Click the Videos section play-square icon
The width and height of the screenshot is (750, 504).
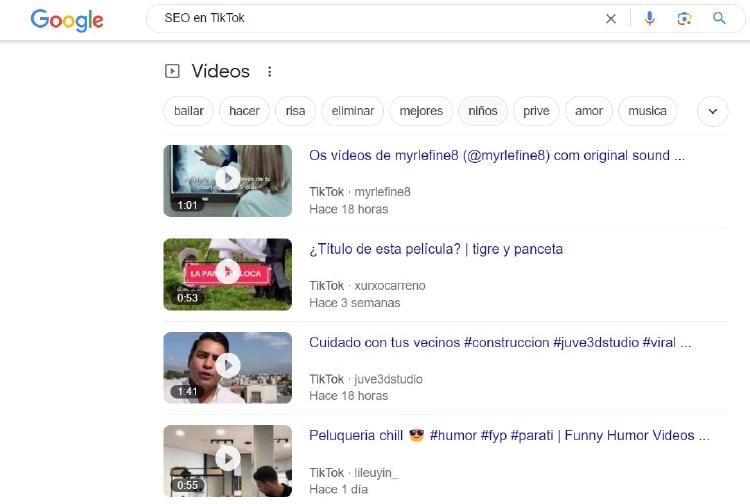tap(172, 71)
